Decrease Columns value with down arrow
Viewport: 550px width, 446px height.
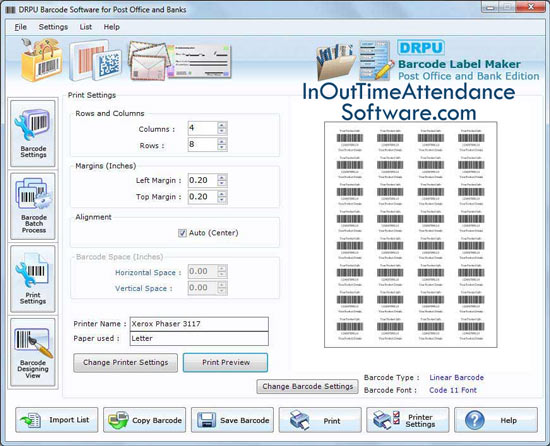(x=222, y=131)
